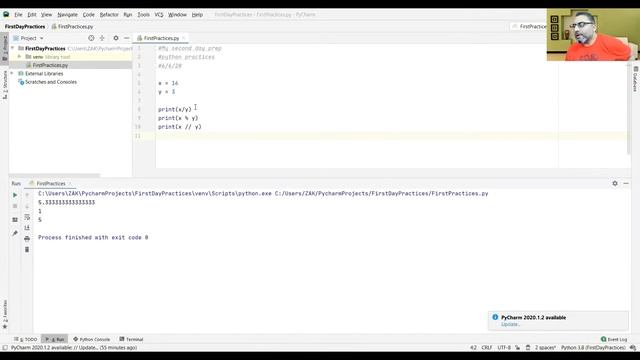Select FirstPractices.py in project tree
The image size is (640, 360).
(x=50, y=65)
